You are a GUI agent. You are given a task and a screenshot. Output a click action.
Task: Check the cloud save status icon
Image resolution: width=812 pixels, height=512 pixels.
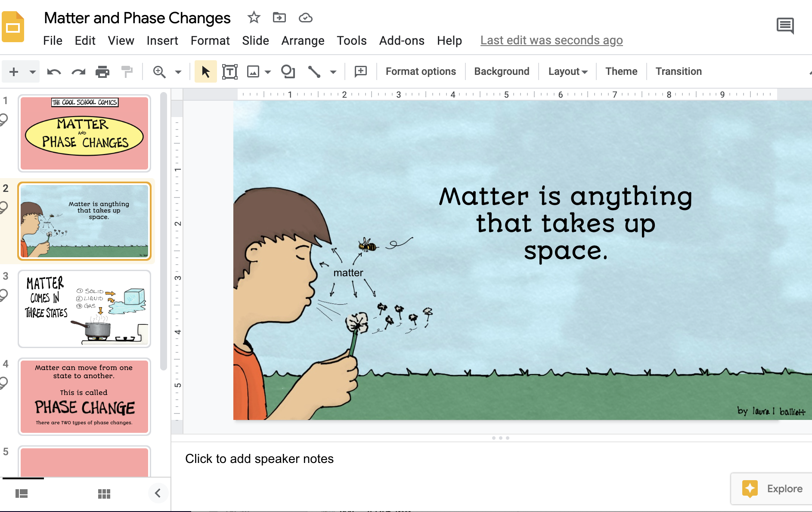click(305, 18)
